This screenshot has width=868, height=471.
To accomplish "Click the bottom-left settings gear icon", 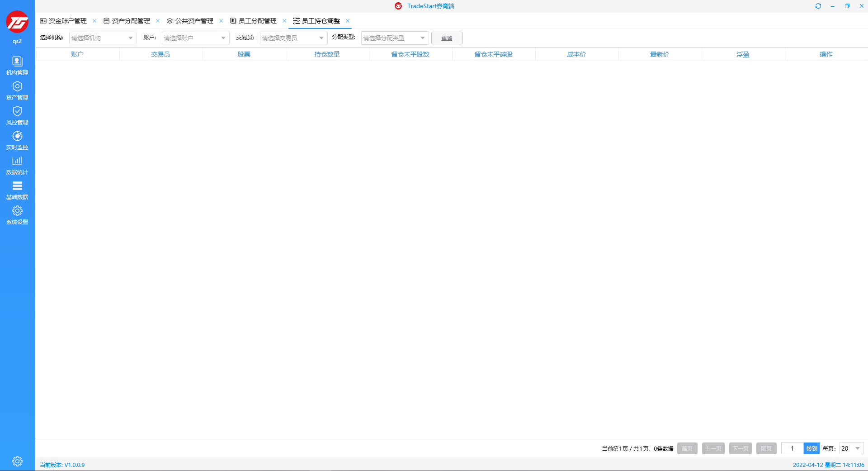I will 17,461.
